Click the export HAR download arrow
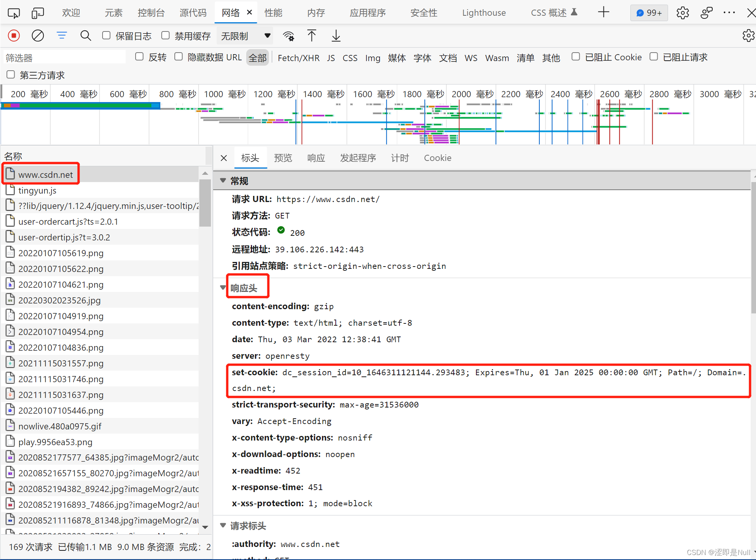 click(336, 36)
